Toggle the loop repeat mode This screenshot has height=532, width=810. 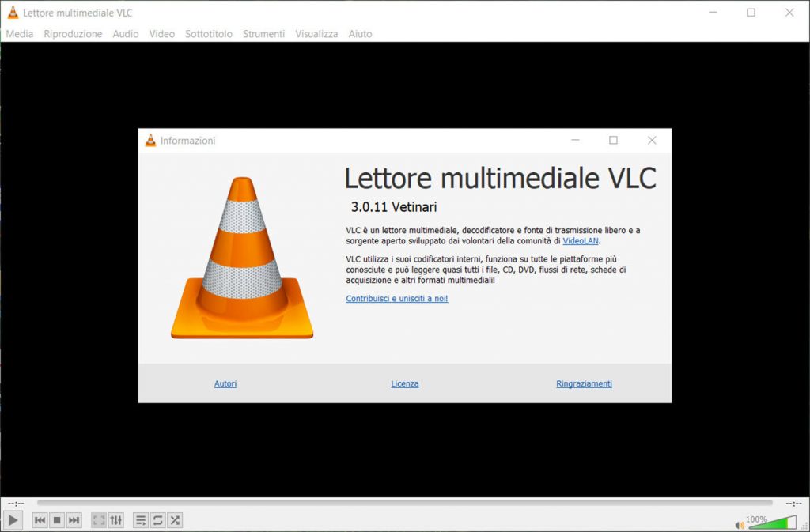[x=157, y=520]
